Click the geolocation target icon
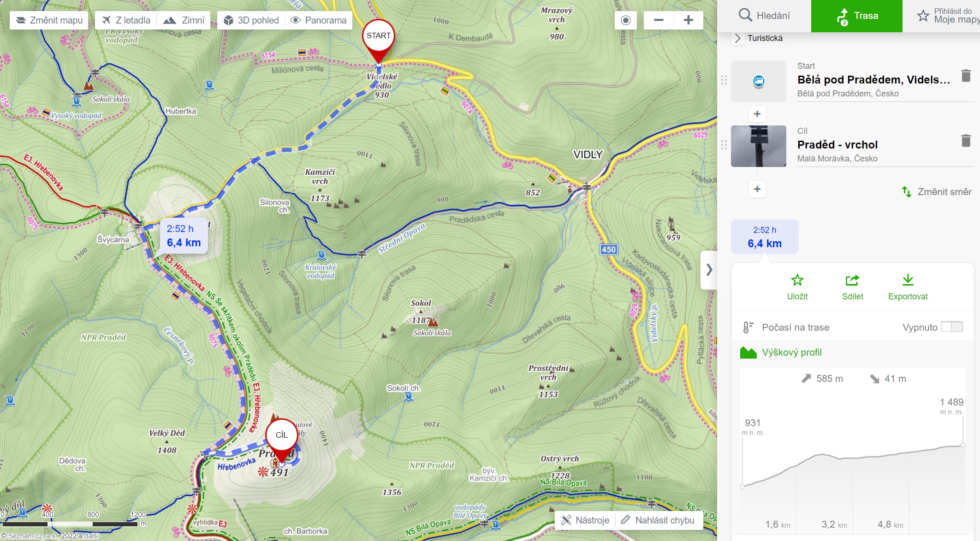 coord(625,20)
